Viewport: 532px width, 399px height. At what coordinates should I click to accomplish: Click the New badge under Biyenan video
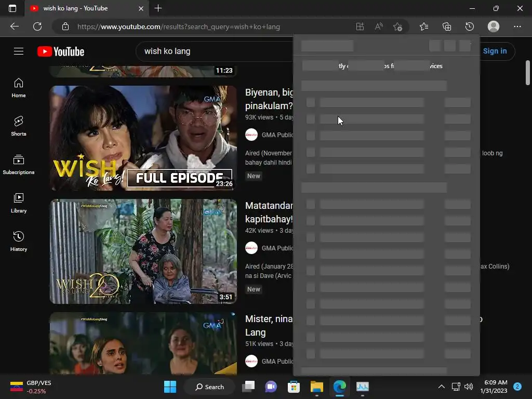click(254, 176)
